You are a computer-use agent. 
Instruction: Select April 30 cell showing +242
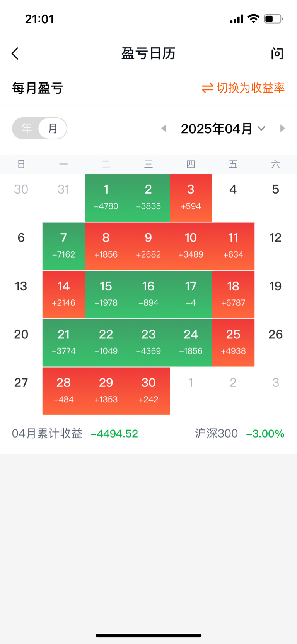coord(148,391)
